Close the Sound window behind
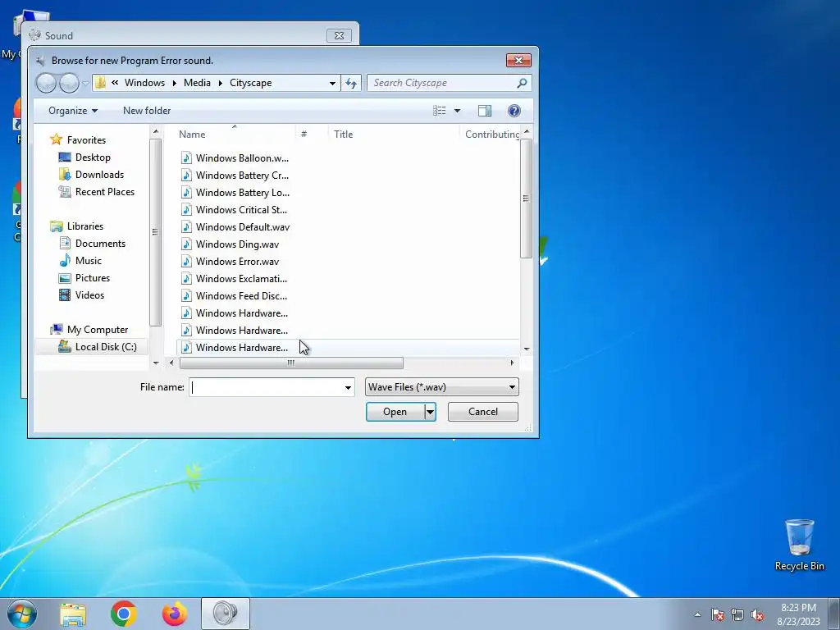The image size is (840, 630). pyautogui.click(x=339, y=35)
